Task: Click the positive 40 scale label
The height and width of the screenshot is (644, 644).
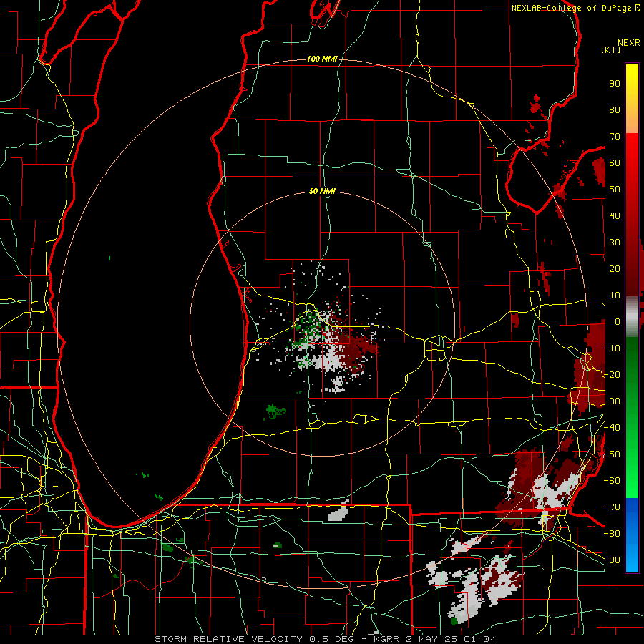Action: click(615, 215)
